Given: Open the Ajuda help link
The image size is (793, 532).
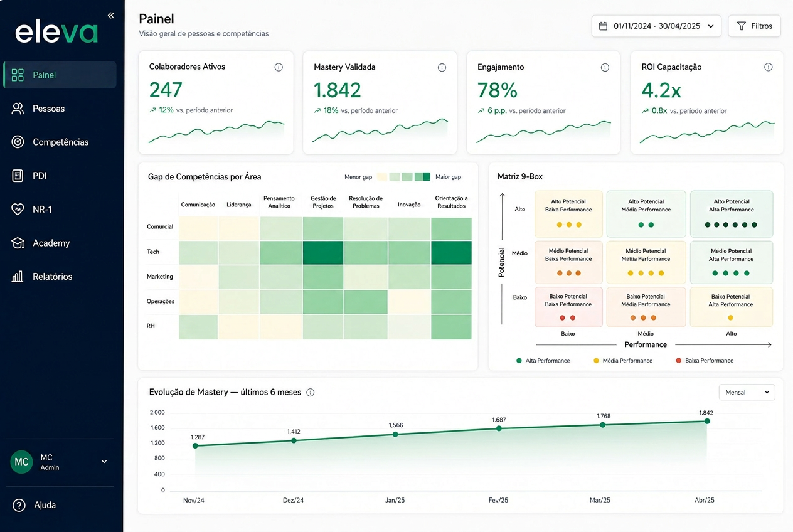Looking at the screenshot, I should (x=35, y=505).
